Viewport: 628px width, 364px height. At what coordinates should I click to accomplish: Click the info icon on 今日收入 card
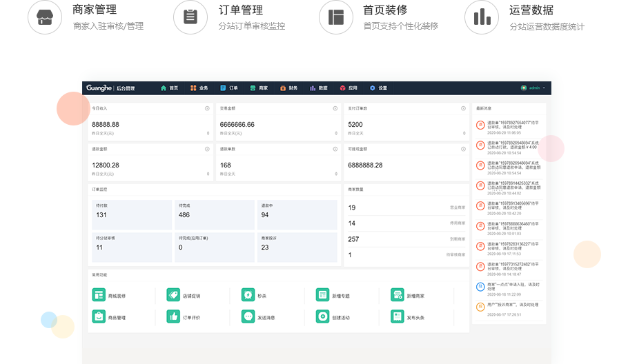(x=208, y=108)
